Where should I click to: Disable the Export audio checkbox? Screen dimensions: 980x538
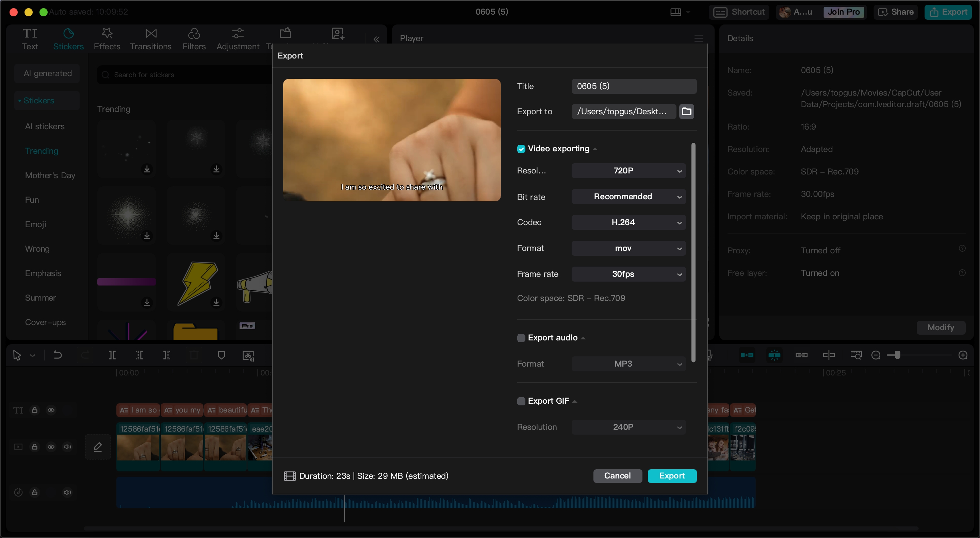click(521, 338)
